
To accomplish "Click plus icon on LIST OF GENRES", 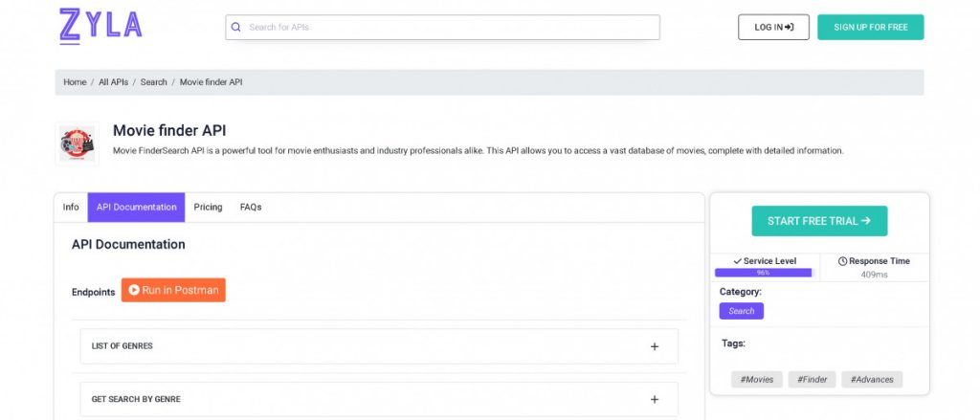I will pos(655,346).
